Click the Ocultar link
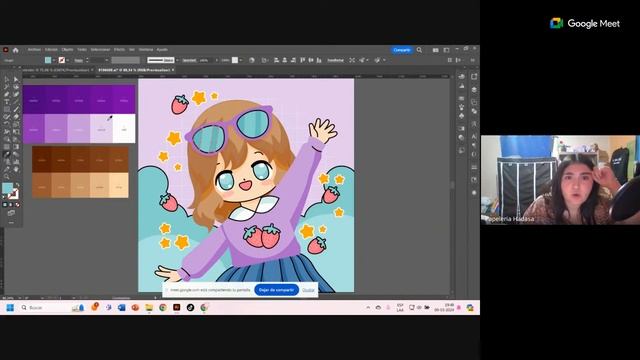 (x=308, y=290)
